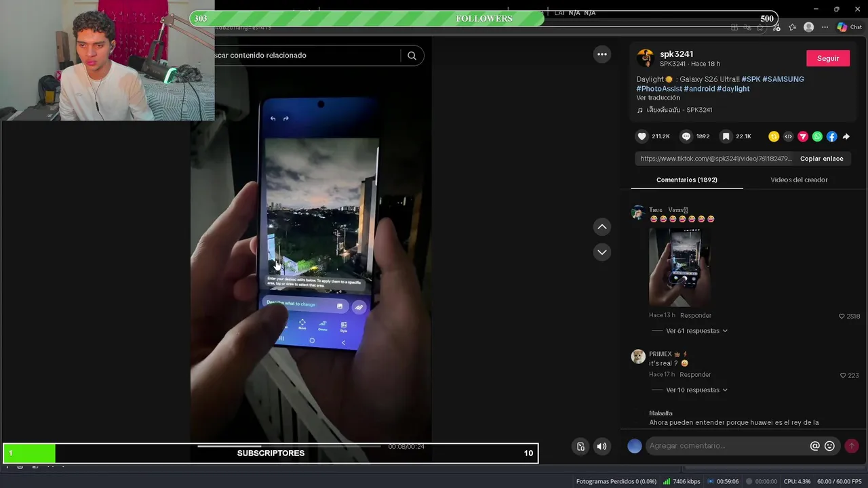Viewport: 868px width, 488px height.
Task: Open the #SPK hashtag link
Action: [x=751, y=79]
